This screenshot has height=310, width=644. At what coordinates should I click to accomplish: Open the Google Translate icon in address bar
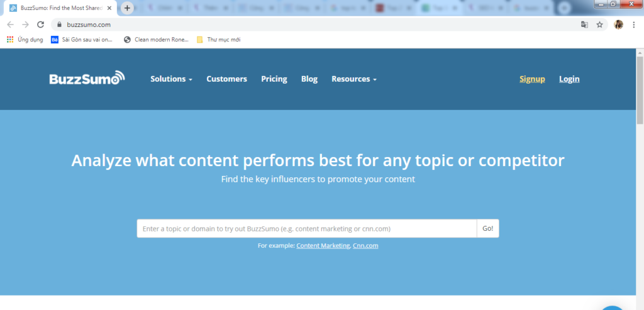(x=584, y=25)
